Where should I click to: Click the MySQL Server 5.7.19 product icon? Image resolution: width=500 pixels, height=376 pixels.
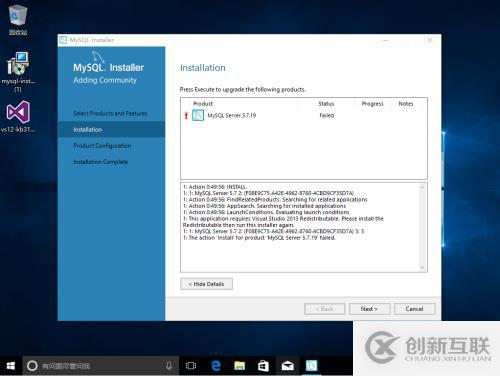[198, 115]
